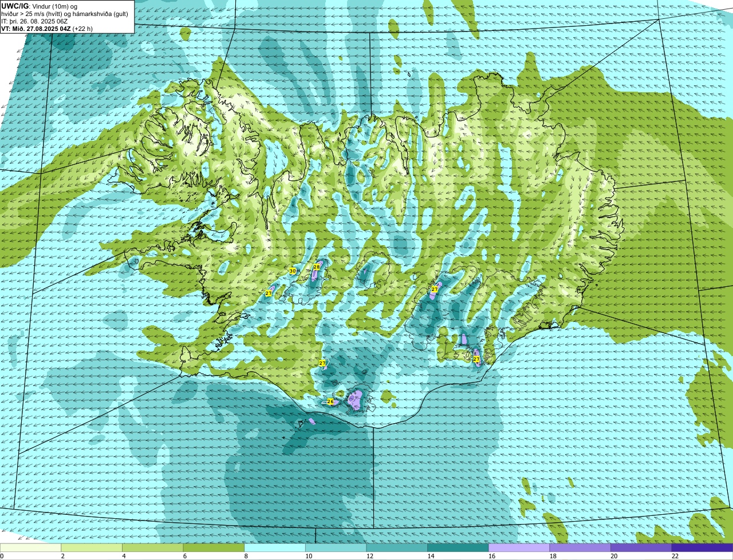This screenshot has height=560, width=733.
Task: Click the legend tick label '10'
Action: (x=309, y=556)
